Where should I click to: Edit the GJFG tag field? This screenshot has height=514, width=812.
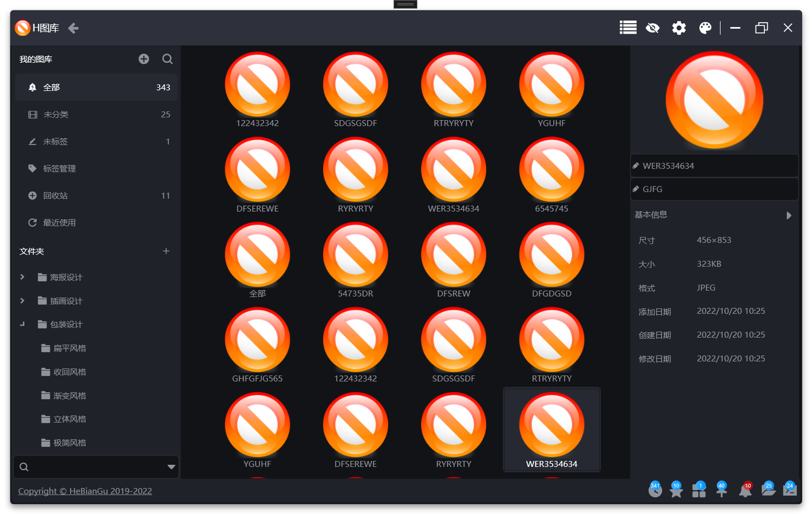click(715, 189)
